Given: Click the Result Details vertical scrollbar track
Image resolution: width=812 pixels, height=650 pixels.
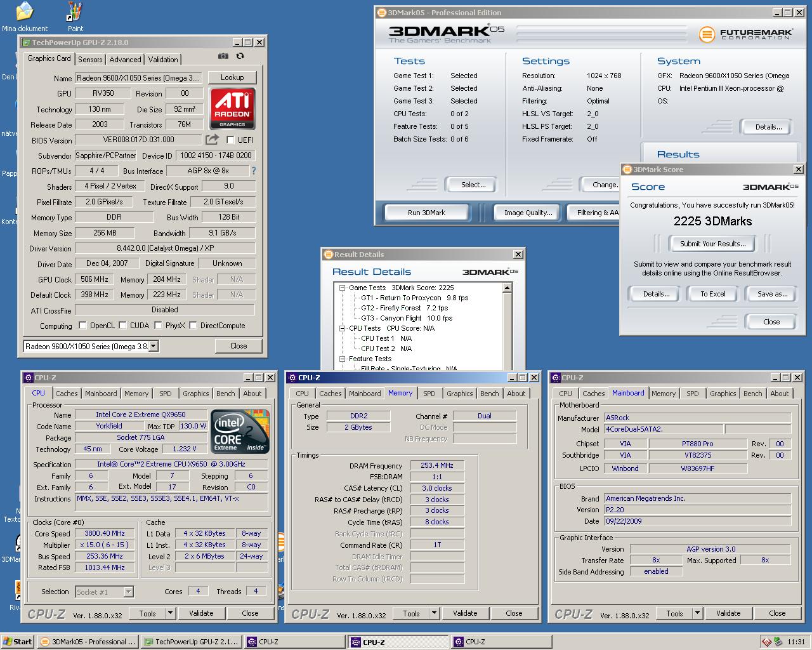Looking at the screenshot, I should point(507,330).
